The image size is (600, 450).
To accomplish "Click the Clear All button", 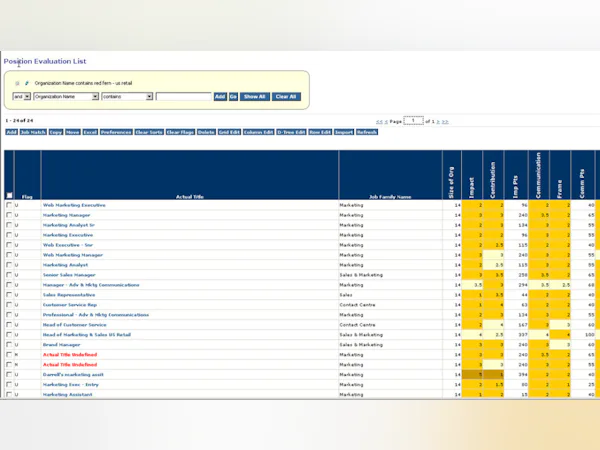I will [x=286, y=96].
